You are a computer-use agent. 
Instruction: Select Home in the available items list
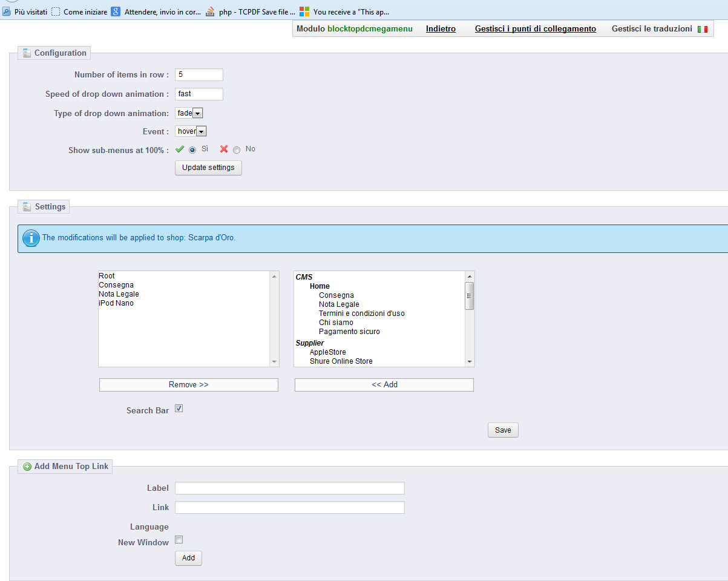click(x=320, y=286)
